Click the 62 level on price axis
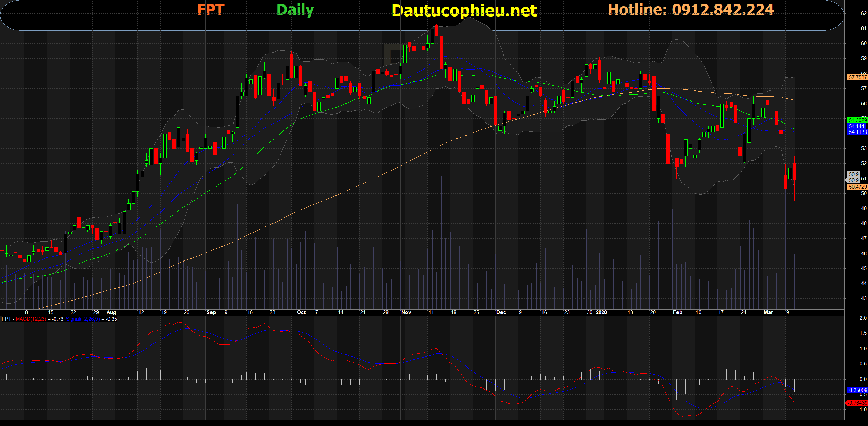The height and width of the screenshot is (426, 868). tap(864, 13)
